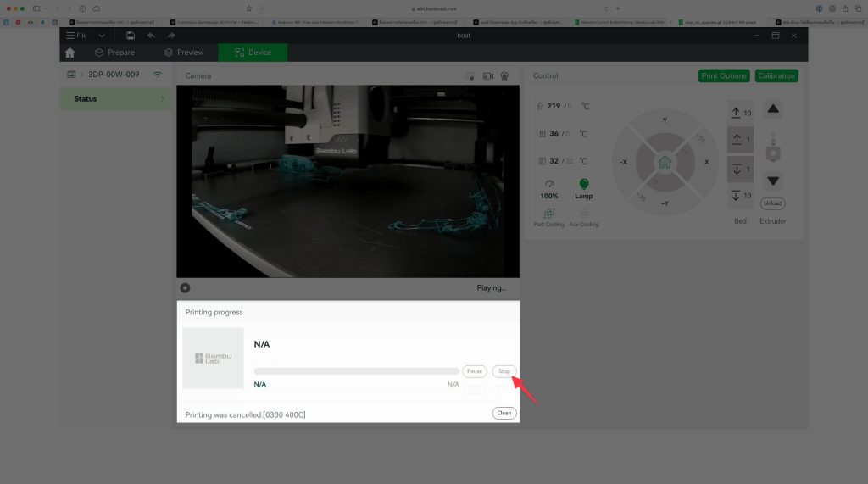
Task: Switch to the Preview tab
Action: [183, 53]
